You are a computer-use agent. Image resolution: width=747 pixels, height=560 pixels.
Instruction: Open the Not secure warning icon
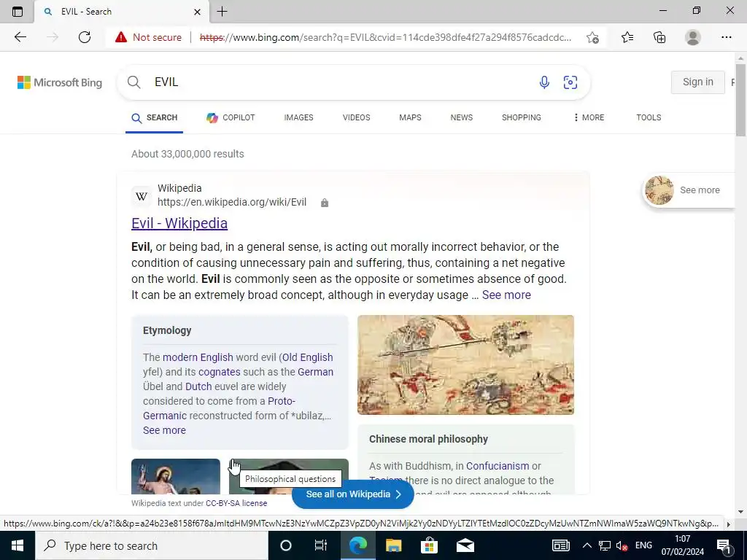pyautogui.click(x=121, y=37)
